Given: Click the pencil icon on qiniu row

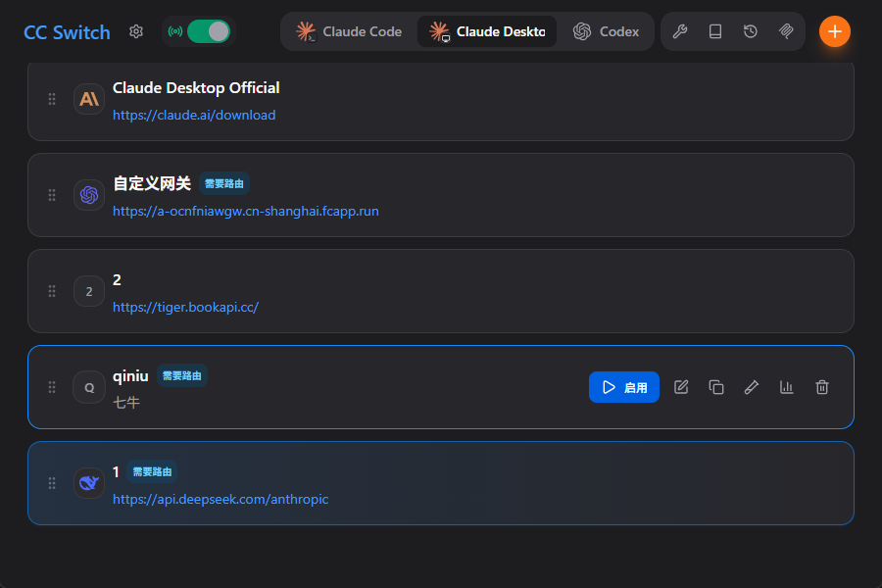Looking at the screenshot, I should (752, 387).
